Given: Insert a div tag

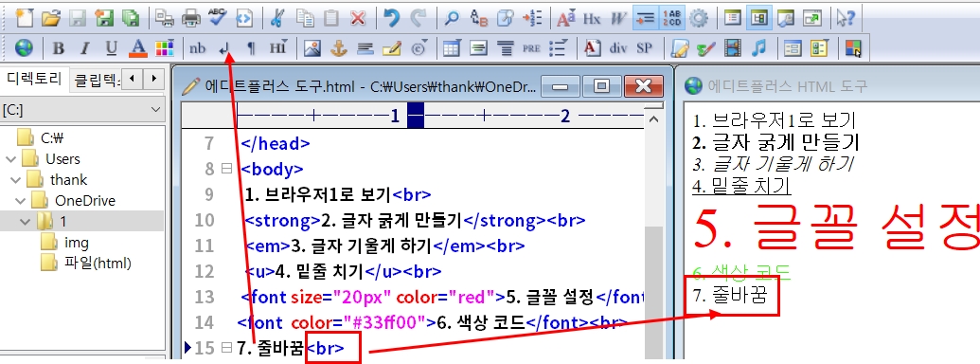Looking at the screenshot, I should (x=618, y=48).
